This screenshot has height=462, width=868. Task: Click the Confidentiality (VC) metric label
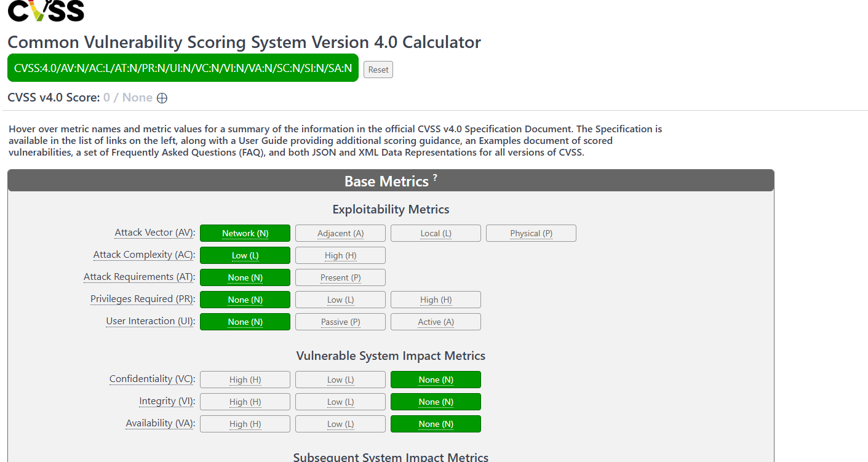152,379
